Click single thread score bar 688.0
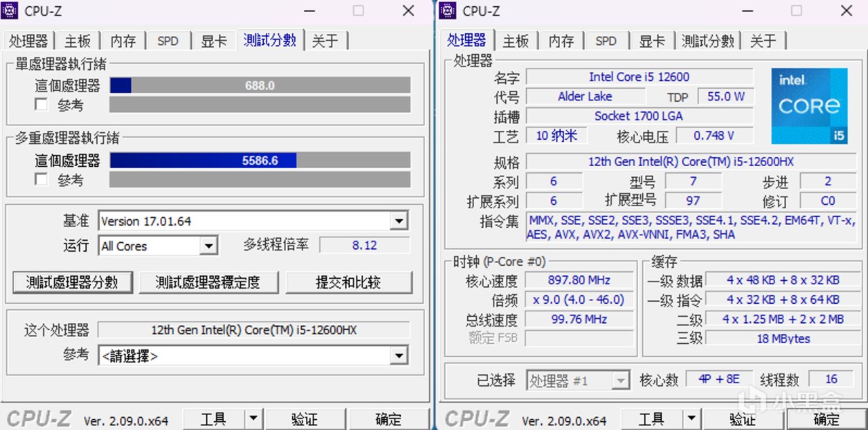The width and height of the screenshot is (868, 430). pyautogui.click(x=260, y=85)
